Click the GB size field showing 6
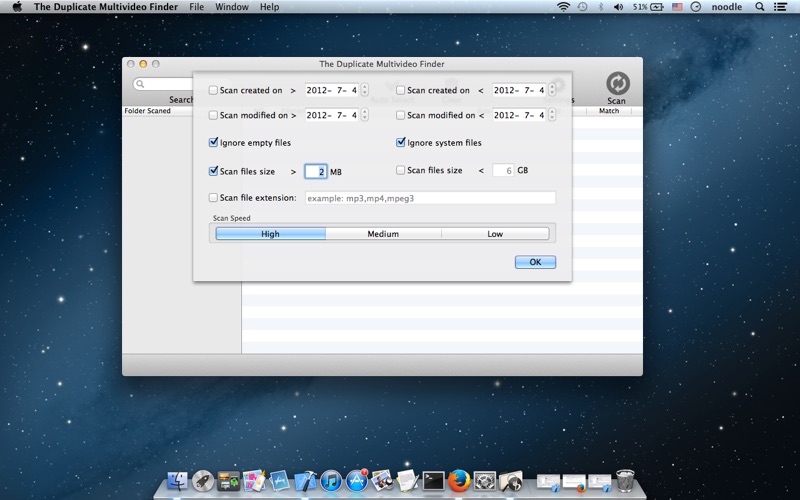 point(503,170)
